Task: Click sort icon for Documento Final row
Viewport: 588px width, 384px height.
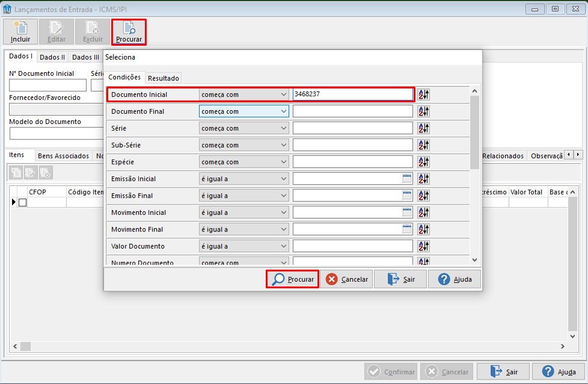Action: click(423, 111)
